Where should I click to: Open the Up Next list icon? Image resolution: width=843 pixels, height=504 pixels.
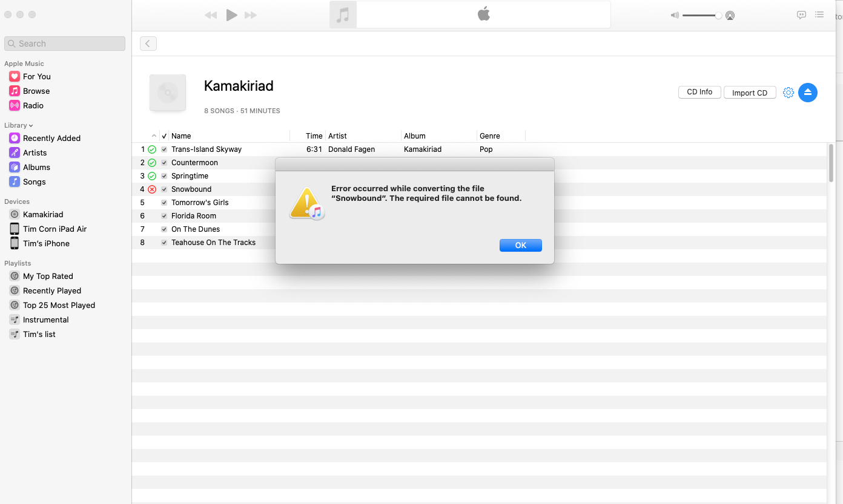coord(819,15)
